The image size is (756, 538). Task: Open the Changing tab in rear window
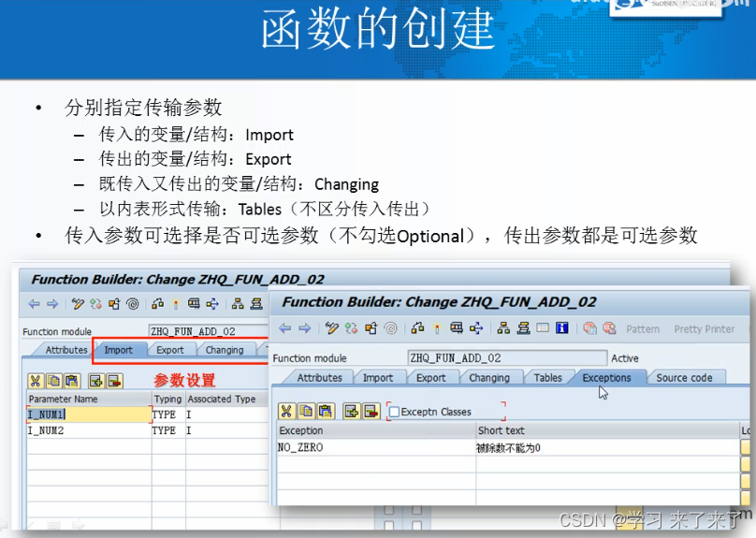[x=225, y=350]
